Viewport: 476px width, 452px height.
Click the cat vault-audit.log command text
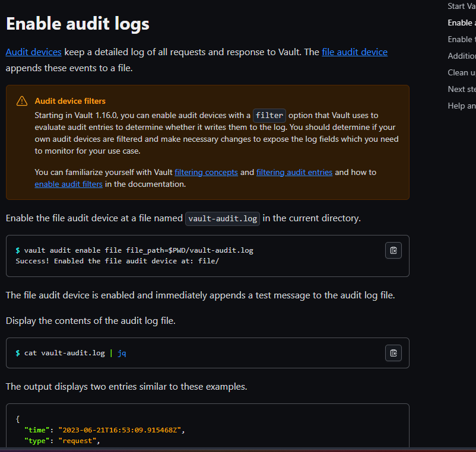(x=64, y=353)
